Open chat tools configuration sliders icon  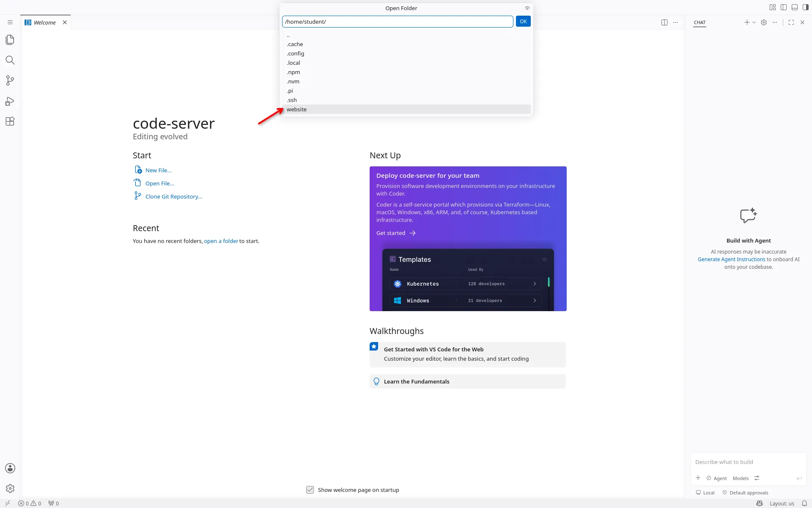757,478
